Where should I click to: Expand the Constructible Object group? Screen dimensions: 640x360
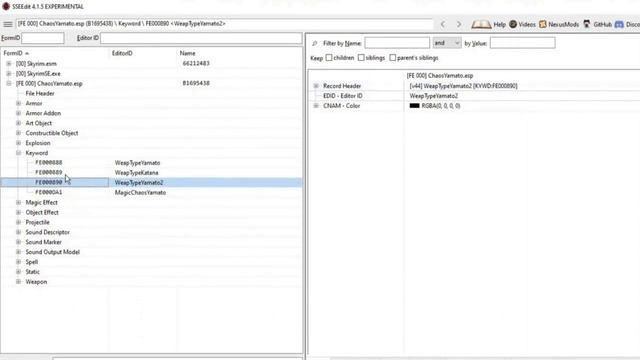(x=18, y=133)
